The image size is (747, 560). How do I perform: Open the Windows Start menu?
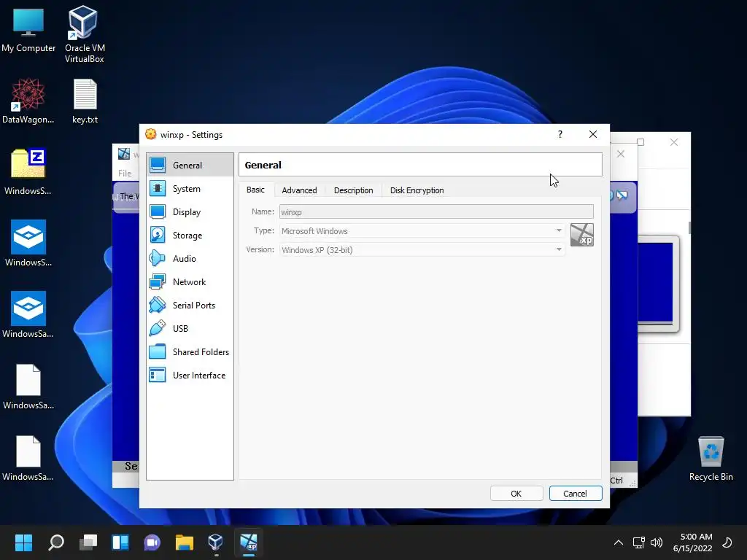pos(23,542)
